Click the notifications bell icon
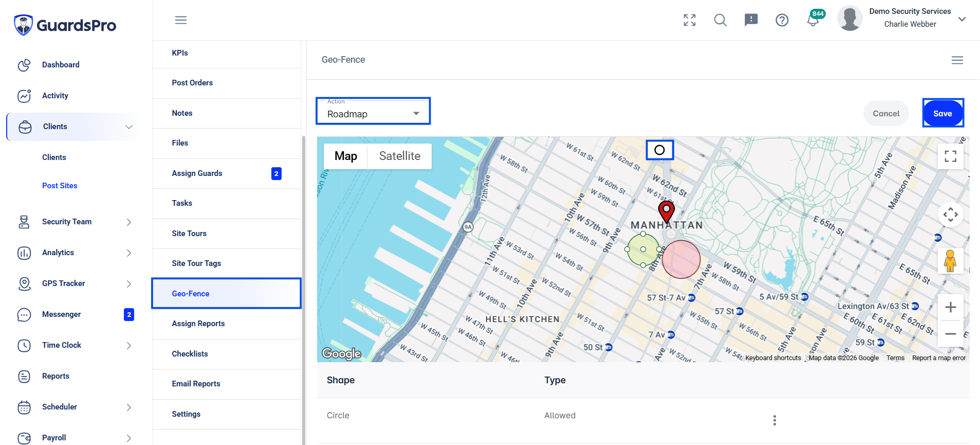 812,21
